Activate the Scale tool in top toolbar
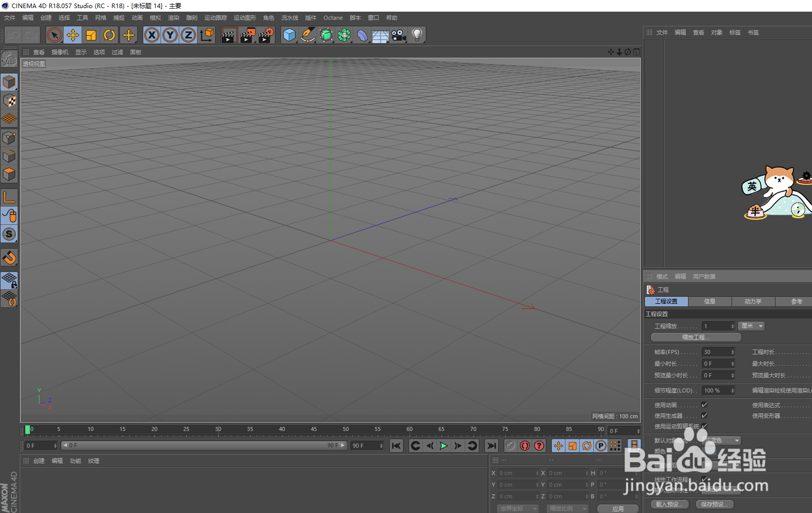812x513 pixels. click(x=91, y=35)
